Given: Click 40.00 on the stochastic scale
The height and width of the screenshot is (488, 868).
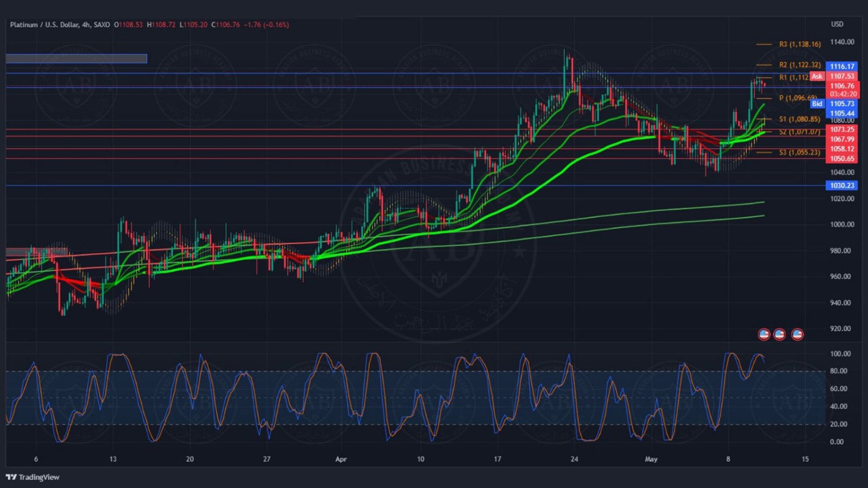Looking at the screenshot, I should click(838, 406).
